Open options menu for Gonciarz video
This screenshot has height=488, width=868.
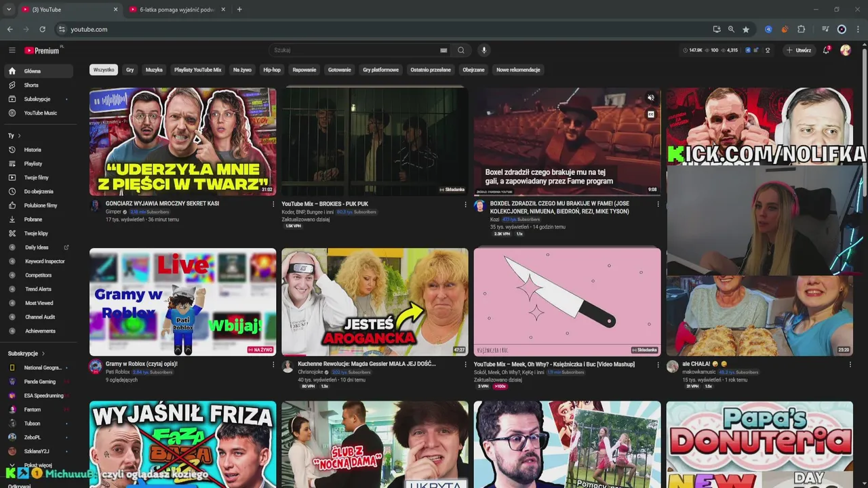[x=273, y=204]
